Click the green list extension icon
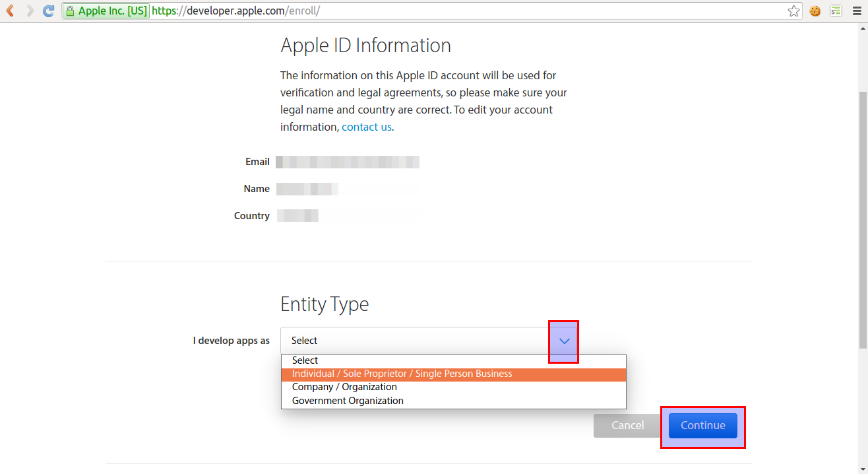Image resolution: width=868 pixels, height=474 pixels. pyautogui.click(x=835, y=11)
